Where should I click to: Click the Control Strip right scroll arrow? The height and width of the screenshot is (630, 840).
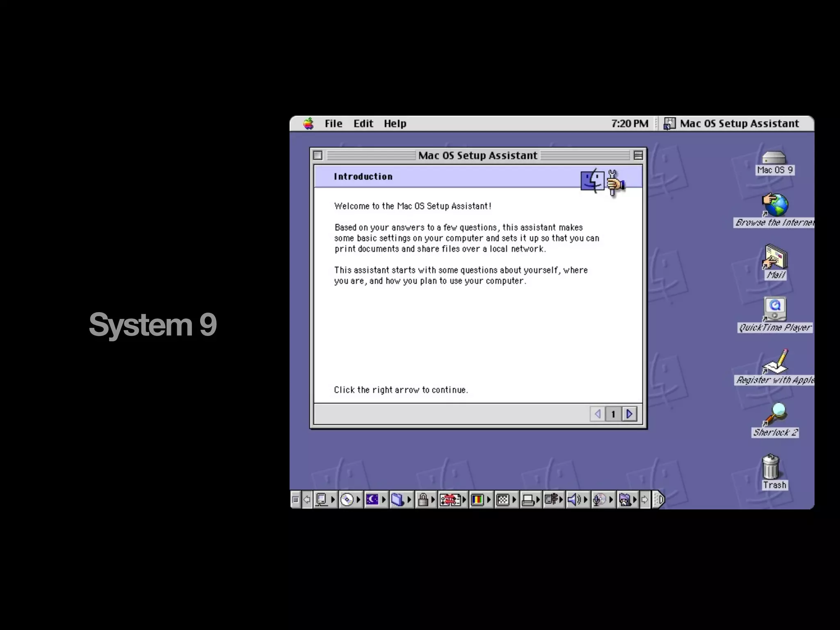tap(645, 500)
